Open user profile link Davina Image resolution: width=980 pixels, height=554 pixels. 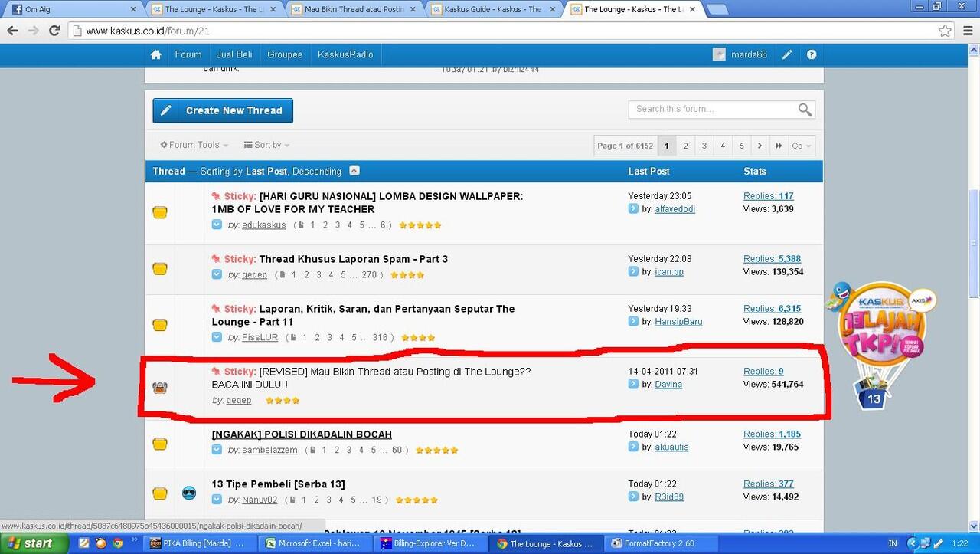[x=668, y=384]
